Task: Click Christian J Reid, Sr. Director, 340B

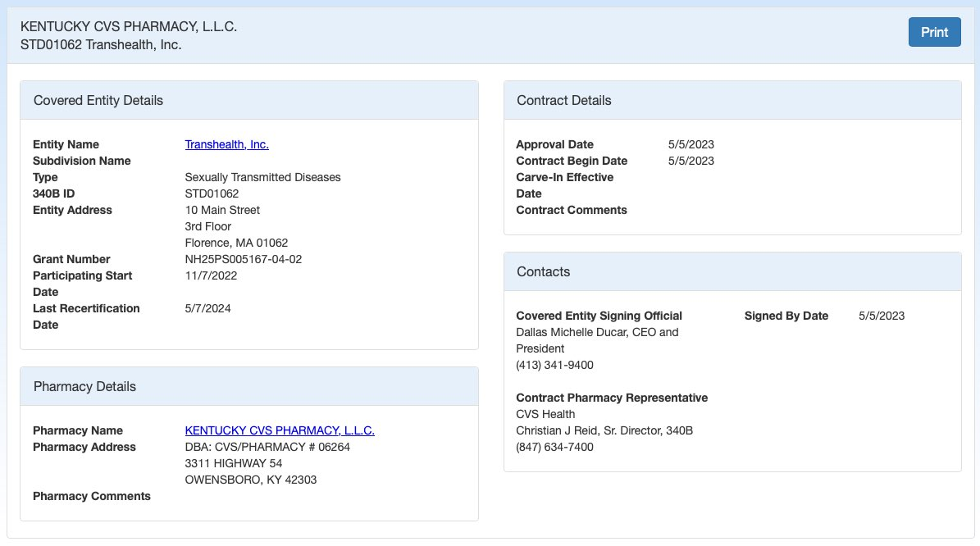Action: click(x=604, y=430)
